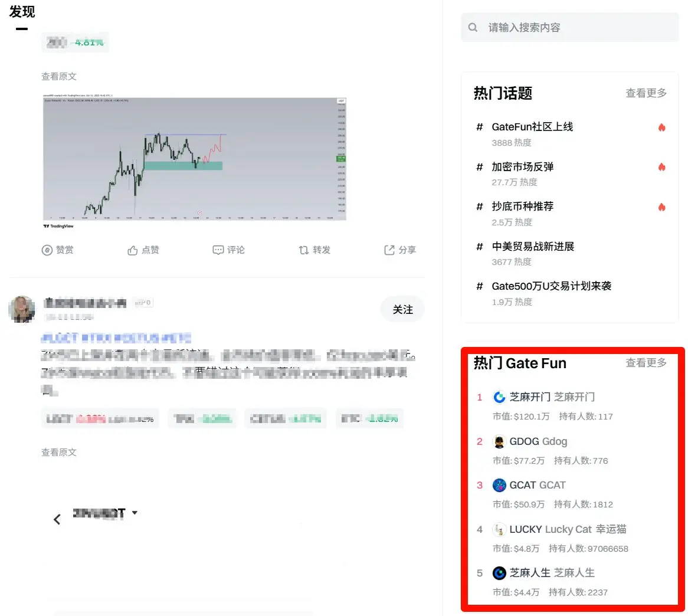This screenshot has width=688, height=616.
Task: Select the GCAT GCAT token name
Action: (538, 485)
